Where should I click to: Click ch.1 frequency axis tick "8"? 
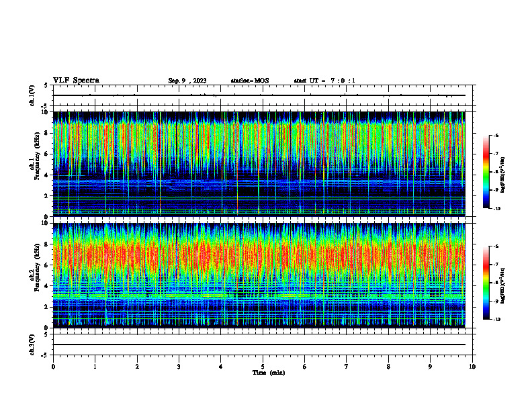[47, 133]
